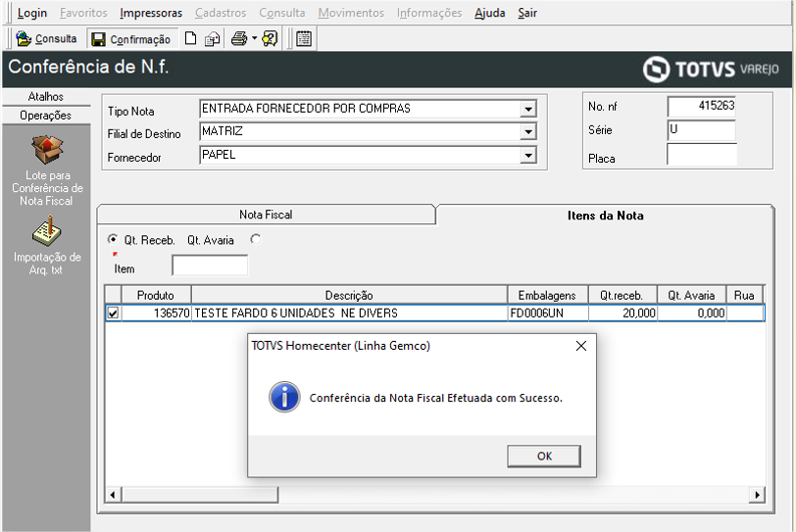796x532 pixels.
Task: Open the printer icon dropdown arrow
Action: (254, 38)
